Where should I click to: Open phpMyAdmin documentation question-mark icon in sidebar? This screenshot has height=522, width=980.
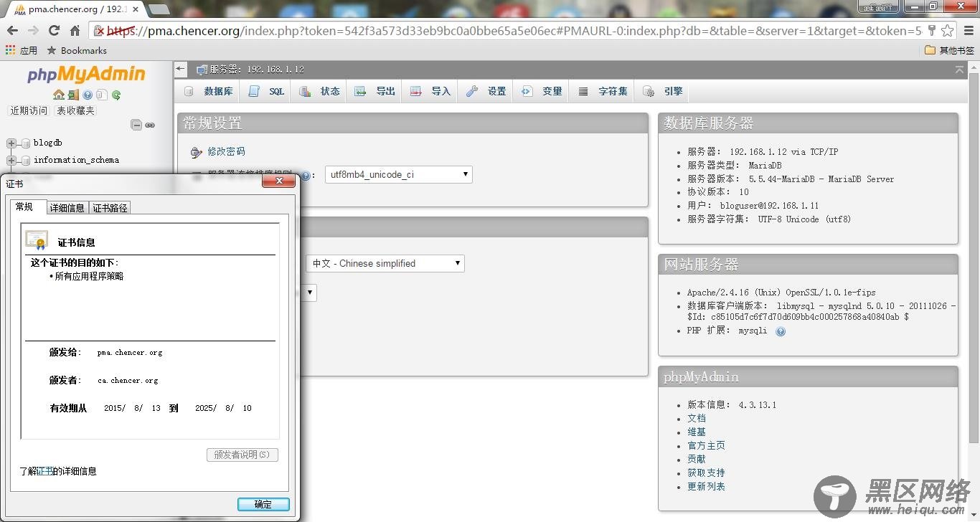point(88,95)
